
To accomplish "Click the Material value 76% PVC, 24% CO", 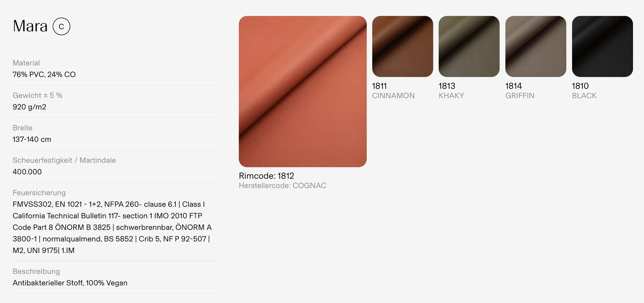I will point(44,75).
